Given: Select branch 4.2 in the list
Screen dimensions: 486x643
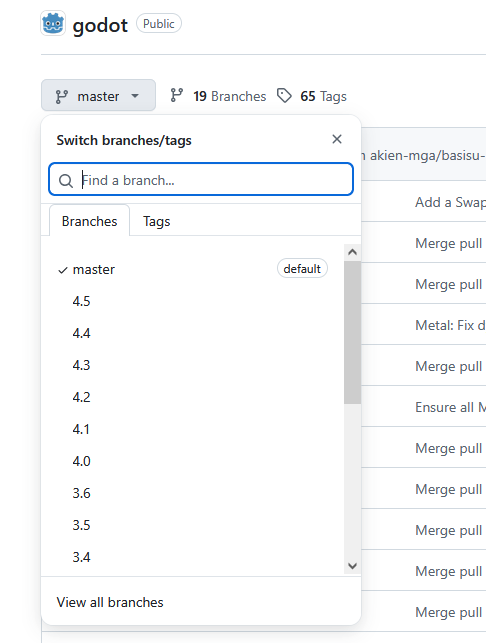Looking at the screenshot, I should [193, 397].
